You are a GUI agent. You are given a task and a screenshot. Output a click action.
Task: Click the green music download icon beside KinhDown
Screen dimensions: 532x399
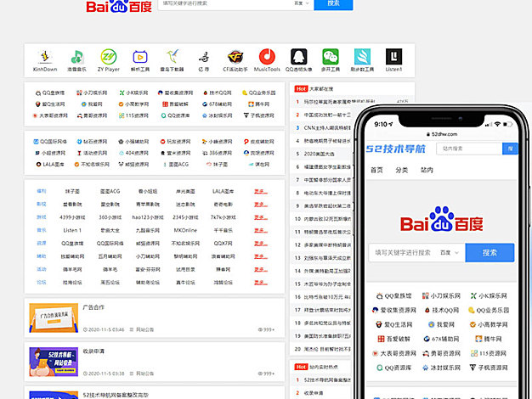click(x=77, y=57)
